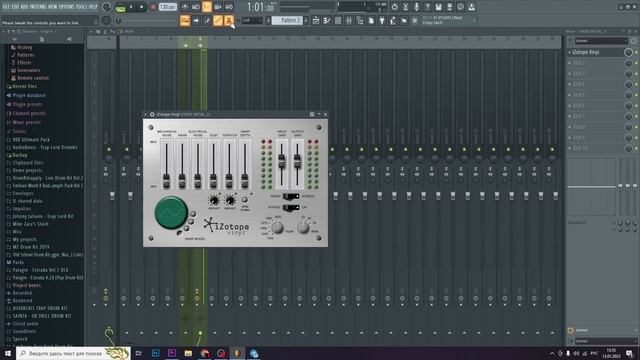Open File Explorer in taskbar
Viewport: 640px width, 360px height.
[x=188, y=353]
